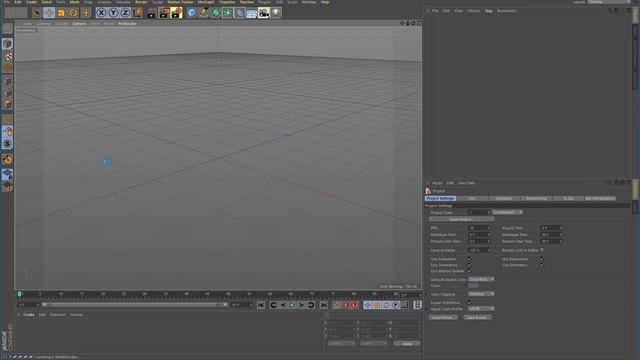Step the Level of Detail arrows
Viewport: 640px width, 360px height.
click(x=488, y=250)
